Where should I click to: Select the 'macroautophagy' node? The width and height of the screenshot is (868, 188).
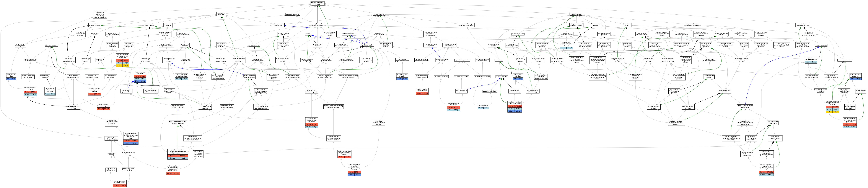pyautogui.click(x=502, y=77)
